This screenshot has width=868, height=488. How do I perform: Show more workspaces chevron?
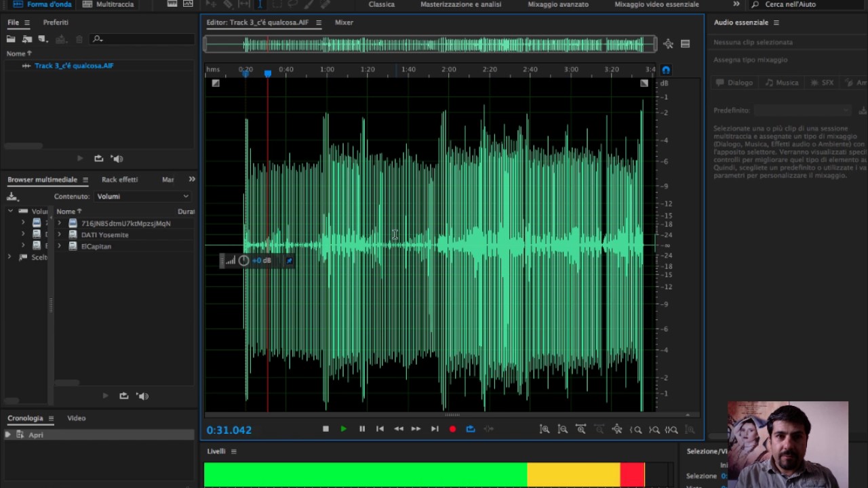[x=736, y=4]
